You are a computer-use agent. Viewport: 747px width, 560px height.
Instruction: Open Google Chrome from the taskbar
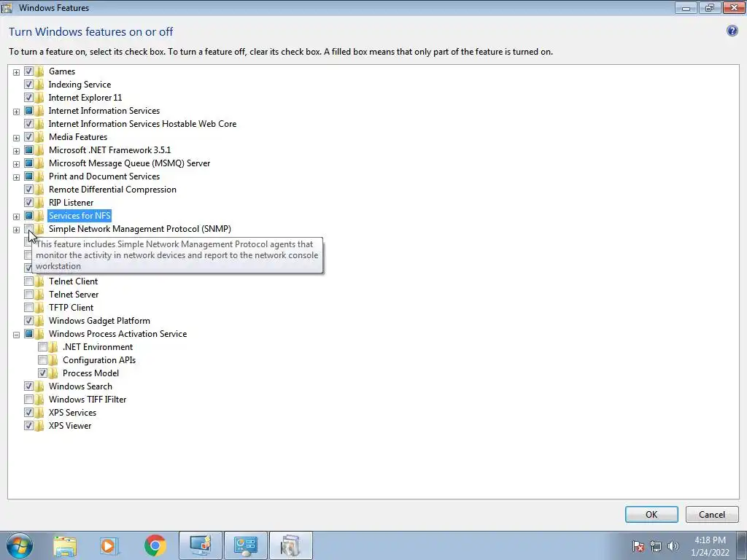pos(155,545)
